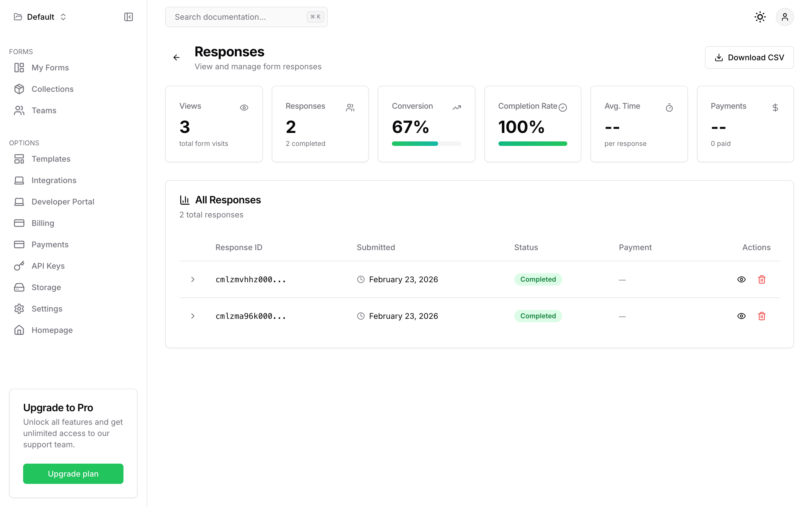Image resolution: width=812 pixels, height=507 pixels.
Task: Open the Developer Portal page
Action: [63, 201]
